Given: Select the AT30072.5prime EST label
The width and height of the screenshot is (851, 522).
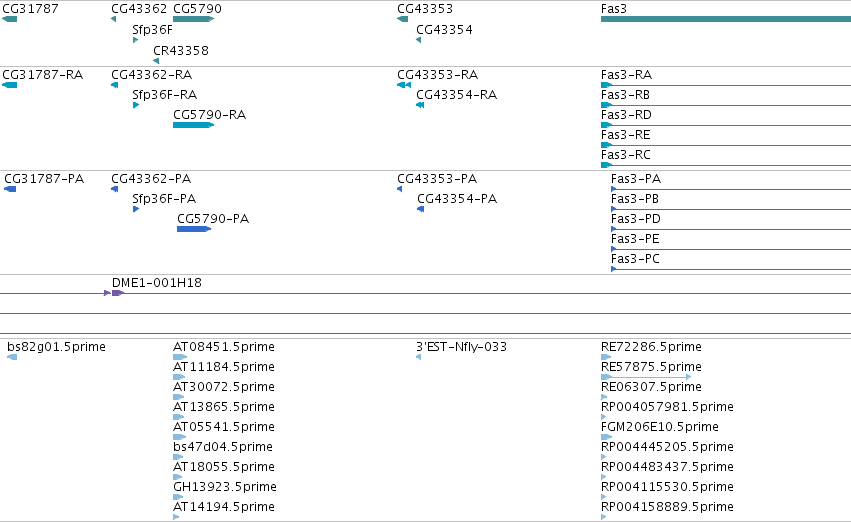Looking at the screenshot, I should click(x=224, y=387).
